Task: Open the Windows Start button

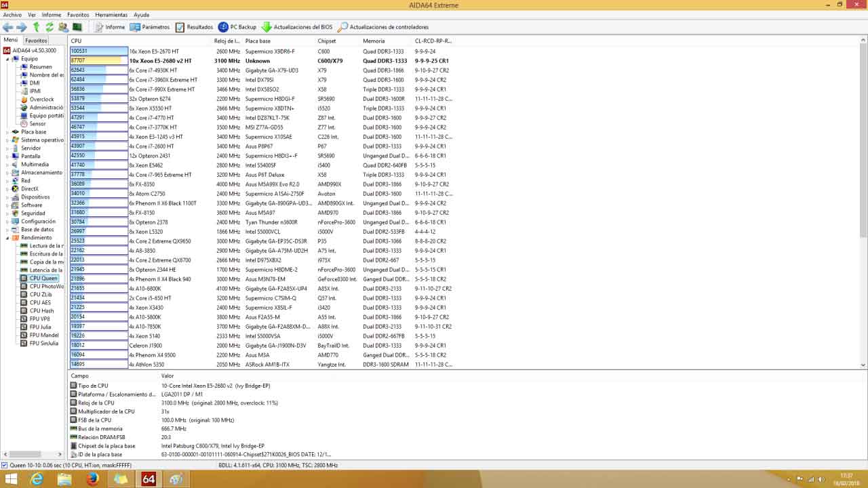Action: click(x=12, y=479)
